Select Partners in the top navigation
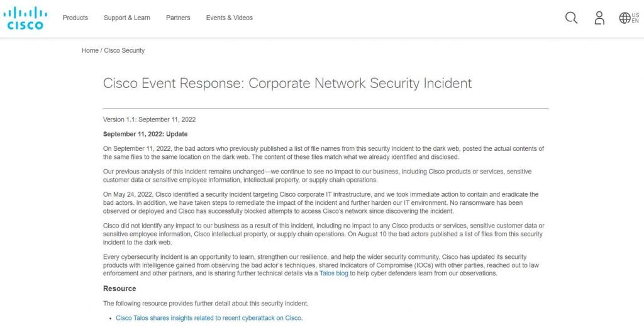 pos(178,18)
